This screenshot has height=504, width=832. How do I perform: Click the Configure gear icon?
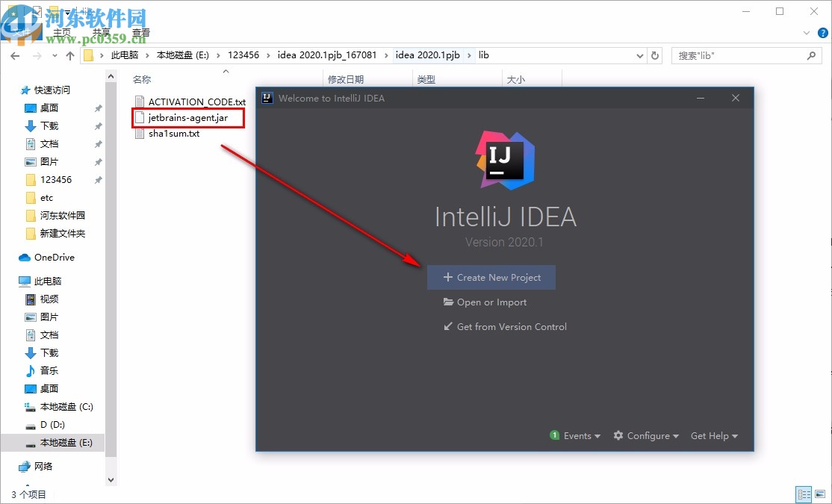tap(618, 435)
